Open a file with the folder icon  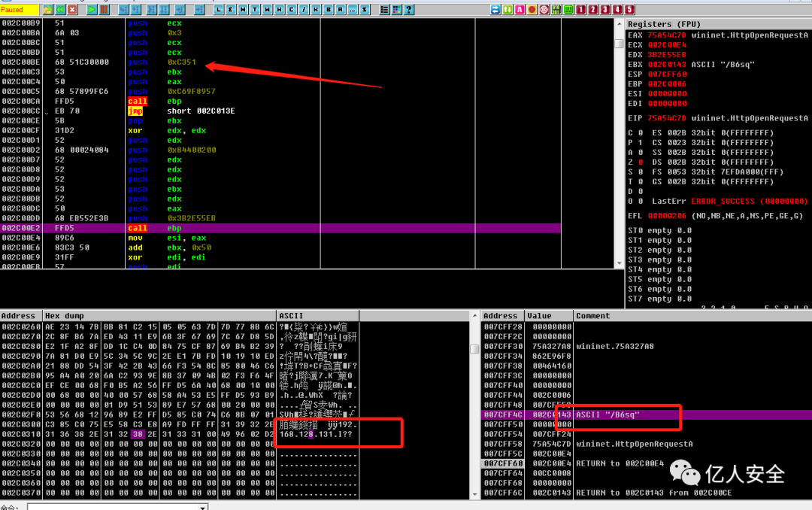[47, 9]
